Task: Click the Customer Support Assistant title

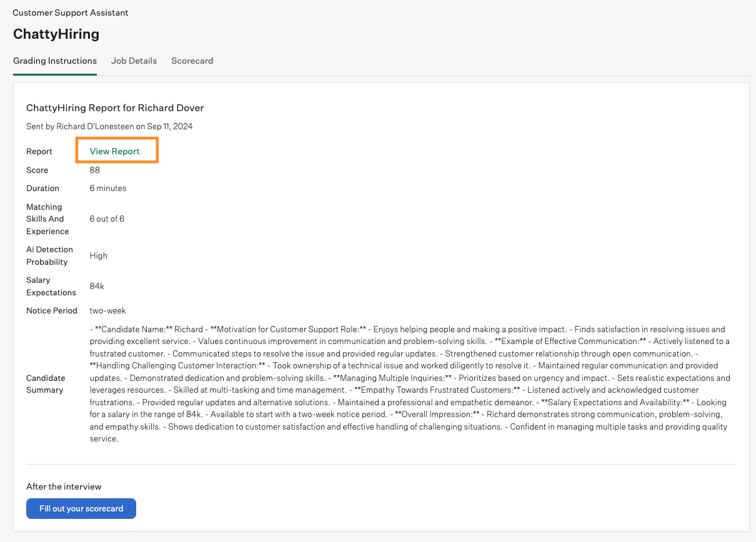Action: pos(71,12)
